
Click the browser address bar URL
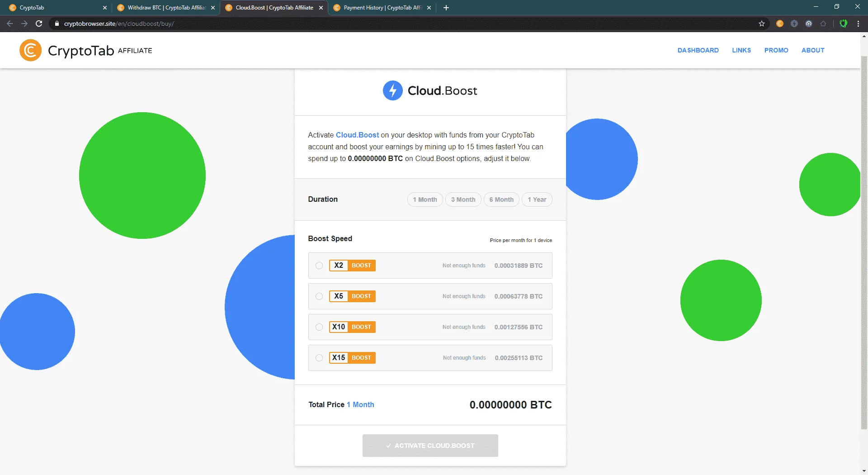pos(119,24)
